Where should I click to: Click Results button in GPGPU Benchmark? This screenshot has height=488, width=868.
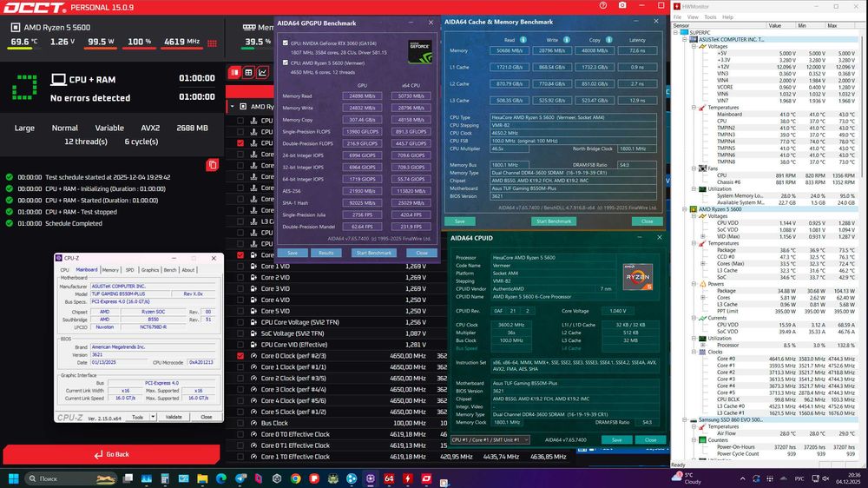(x=326, y=253)
